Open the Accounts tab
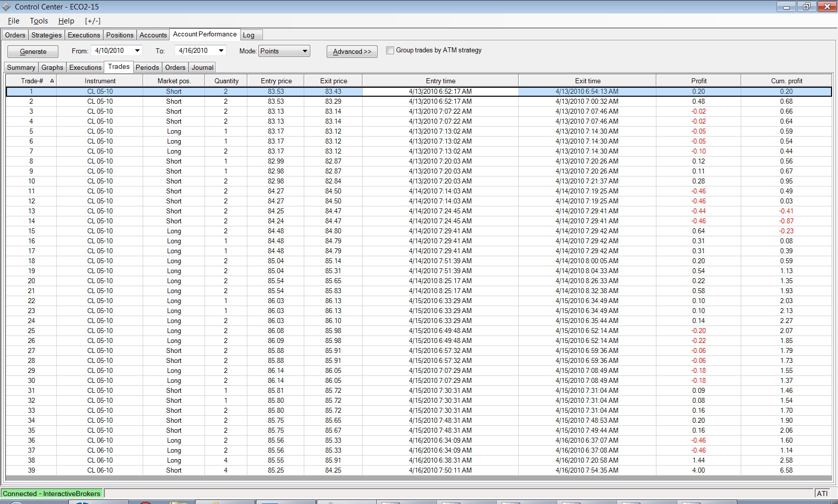Image resolution: width=838 pixels, height=504 pixels. (x=153, y=35)
